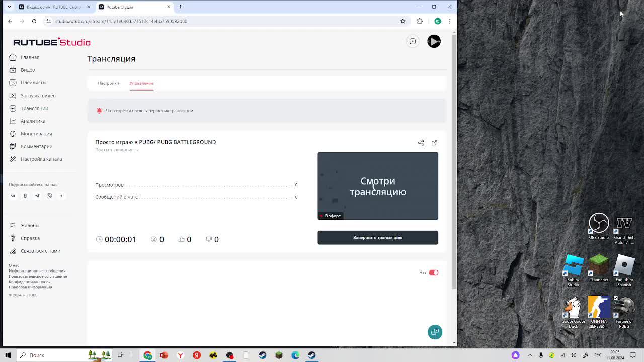Image resolution: width=644 pixels, height=362 pixels.
Task: Open Конфиденциальность footer link
Action: (x=29, y=282)
